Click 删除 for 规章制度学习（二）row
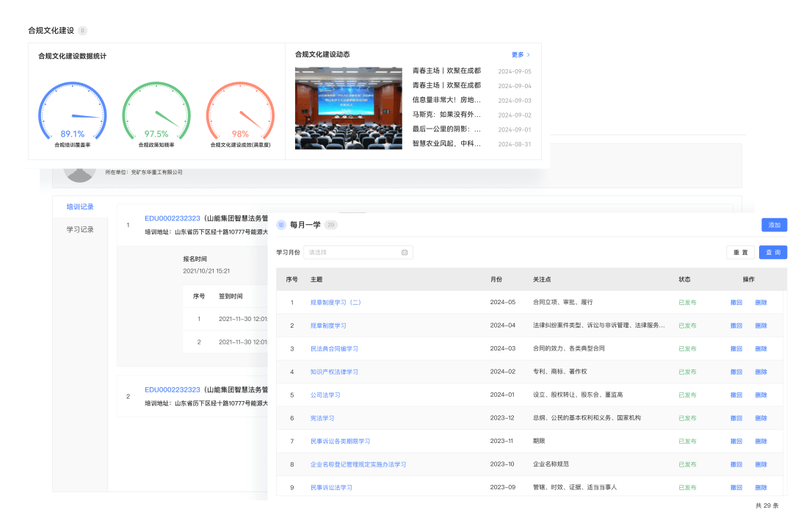Screen dimensions: 812x529 click(761, 303)
